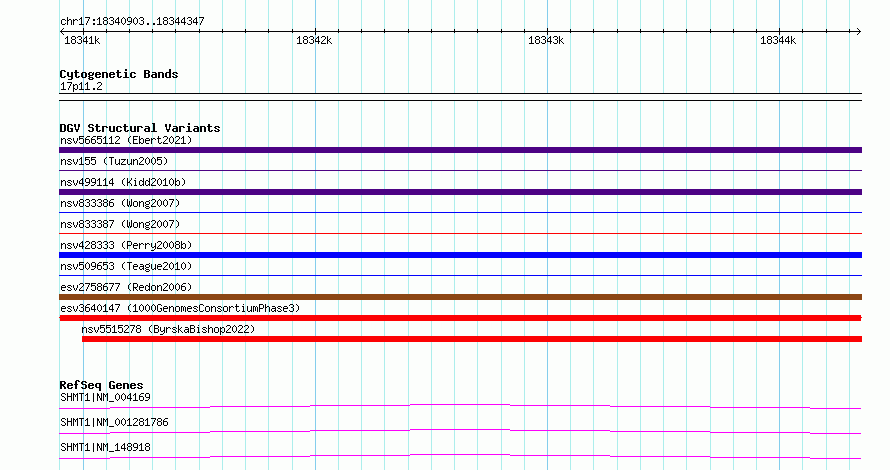Click the blue nsv428333 variant bar
The height and width of the screenshot is (470, 890).
point(460,255)
